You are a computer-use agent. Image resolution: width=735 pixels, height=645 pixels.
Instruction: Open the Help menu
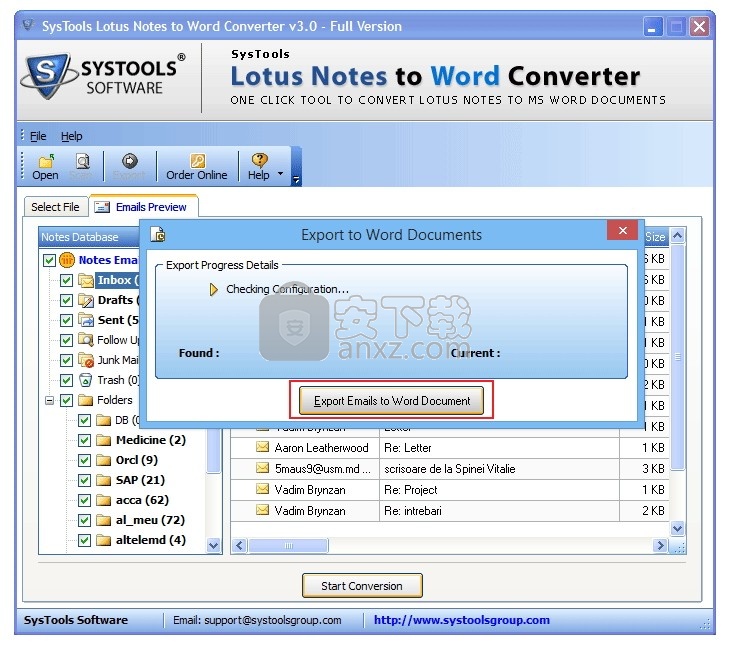[x=72, y=136]
